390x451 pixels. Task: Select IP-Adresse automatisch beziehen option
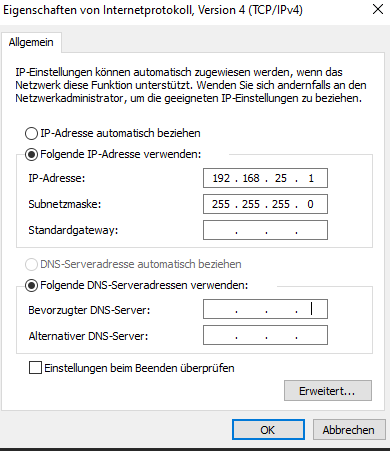(31, 133)
